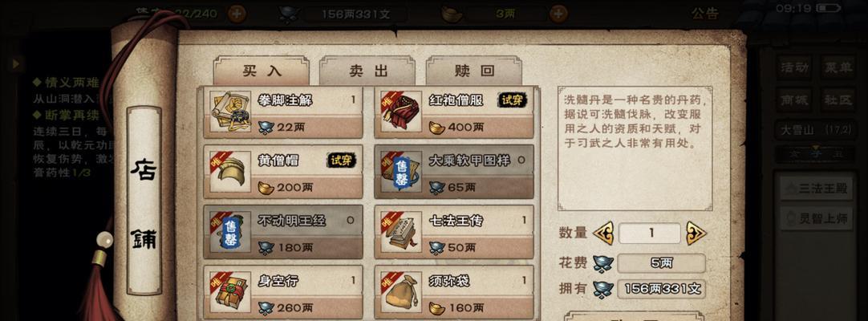The height and width of the screenshot is (321, 868).
Task: Choose the 黄僧帽 yellow hat icon
Action: point(230,172)
